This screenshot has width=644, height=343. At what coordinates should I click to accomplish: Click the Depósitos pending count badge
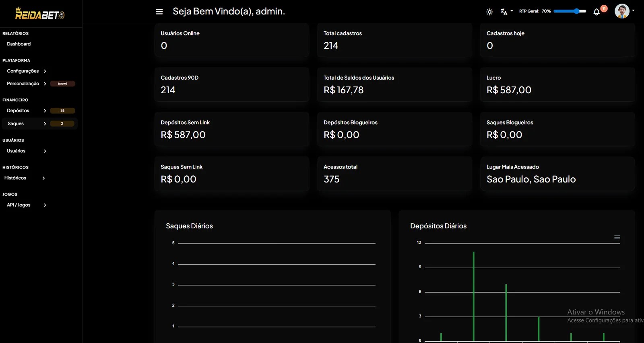tap(62, 111)
